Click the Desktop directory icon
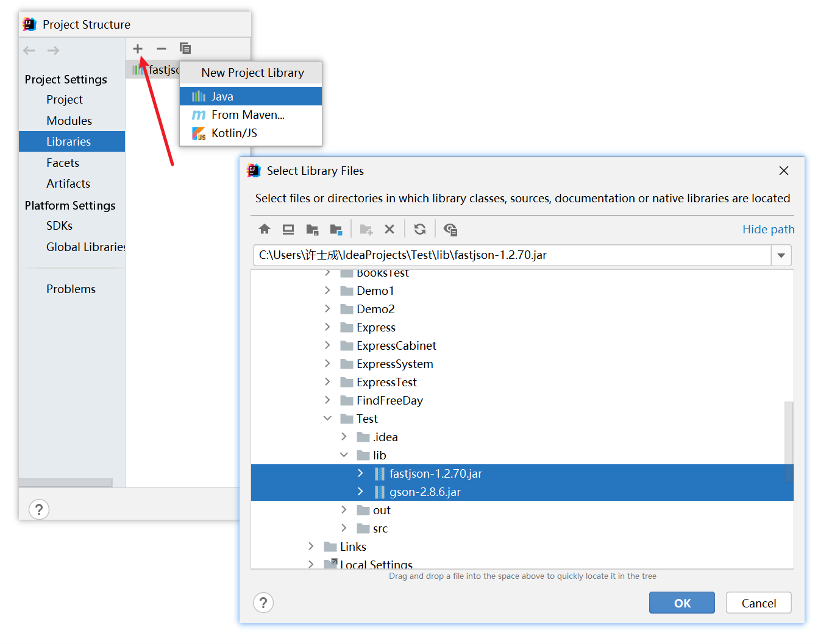 [288, 229]
